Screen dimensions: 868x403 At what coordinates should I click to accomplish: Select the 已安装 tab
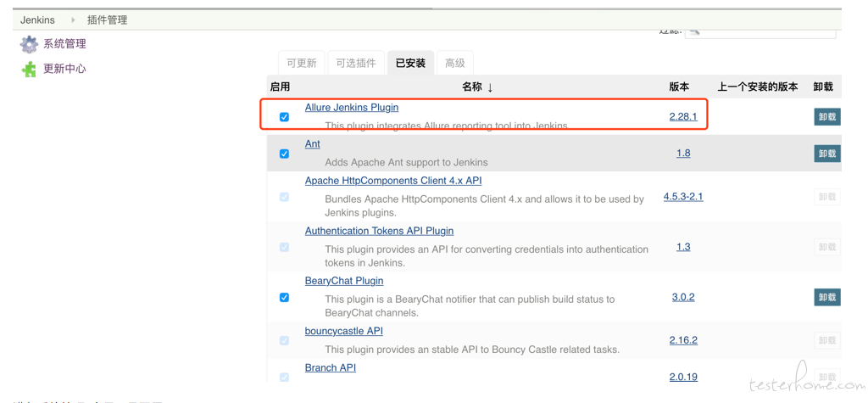[411, 63]
